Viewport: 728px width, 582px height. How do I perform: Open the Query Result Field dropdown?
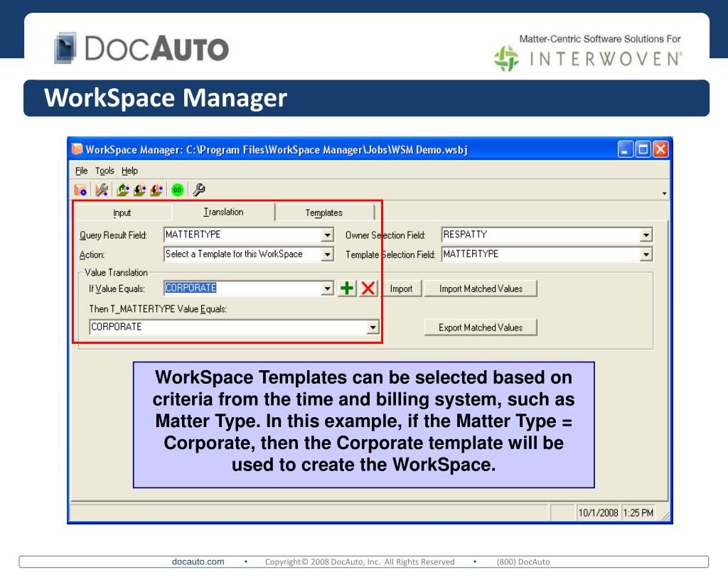(x=327, y=235)
